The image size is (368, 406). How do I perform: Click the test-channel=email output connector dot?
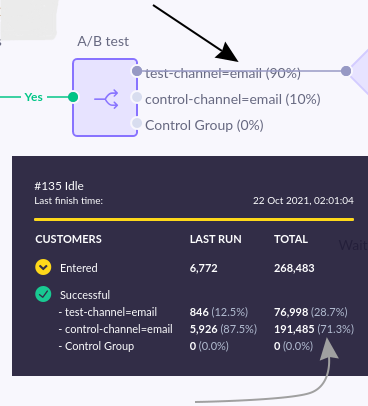137,71
